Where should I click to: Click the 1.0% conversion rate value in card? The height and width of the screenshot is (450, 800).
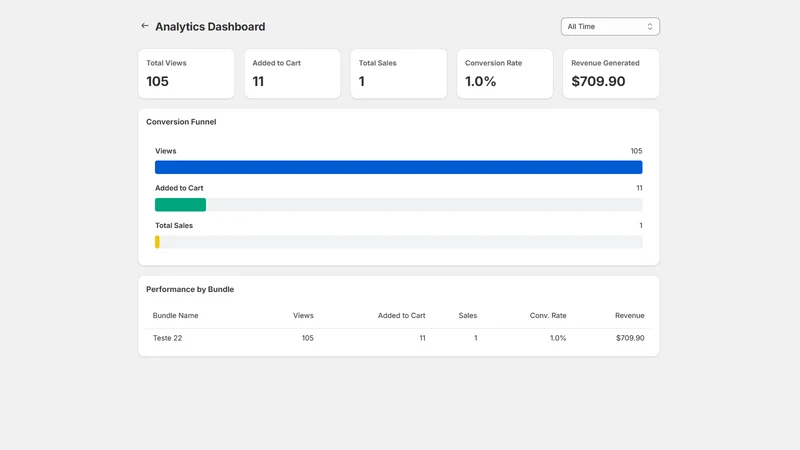(x=480, y=82)
